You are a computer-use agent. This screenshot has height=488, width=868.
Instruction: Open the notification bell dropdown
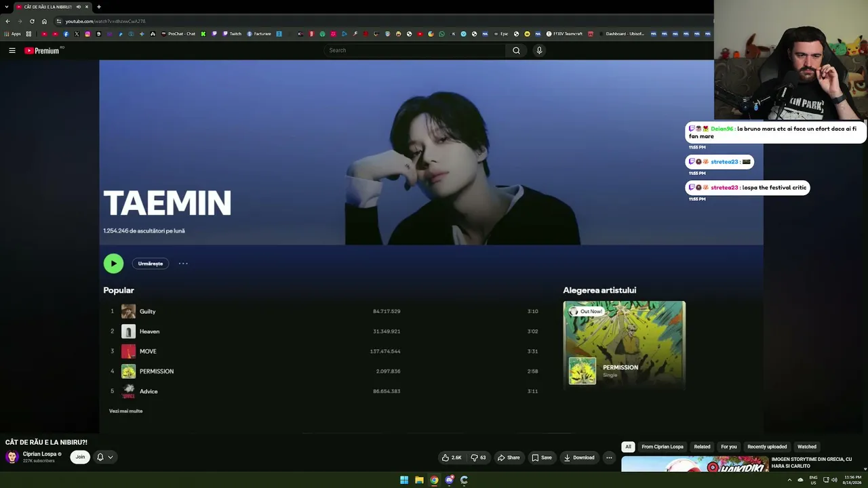[x=104, y=457]
